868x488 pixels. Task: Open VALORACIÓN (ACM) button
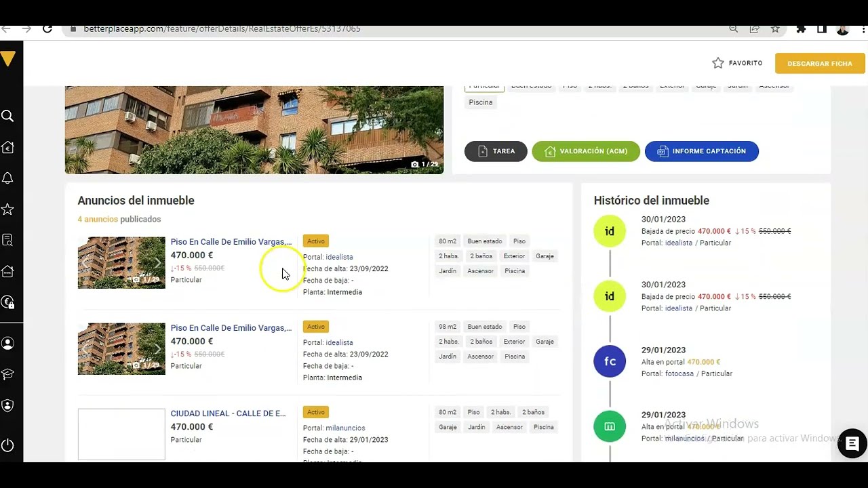pos(586,151)
